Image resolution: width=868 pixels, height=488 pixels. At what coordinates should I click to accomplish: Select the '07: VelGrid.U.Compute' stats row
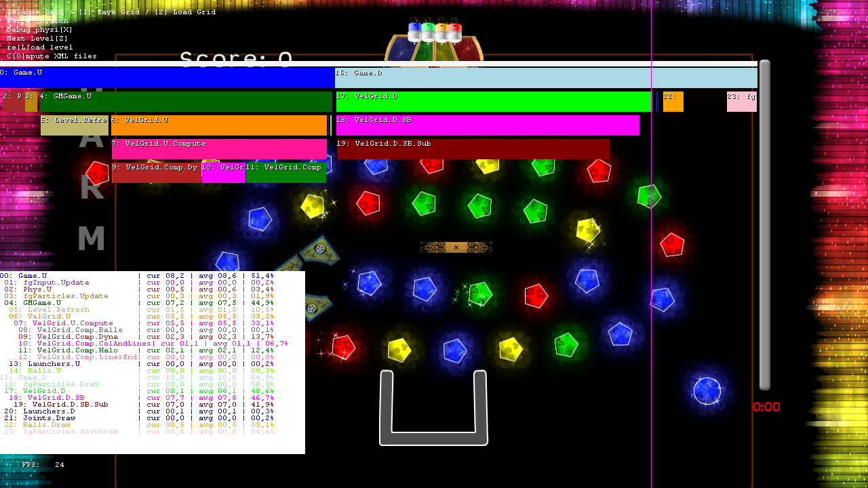tap(144, 323)
